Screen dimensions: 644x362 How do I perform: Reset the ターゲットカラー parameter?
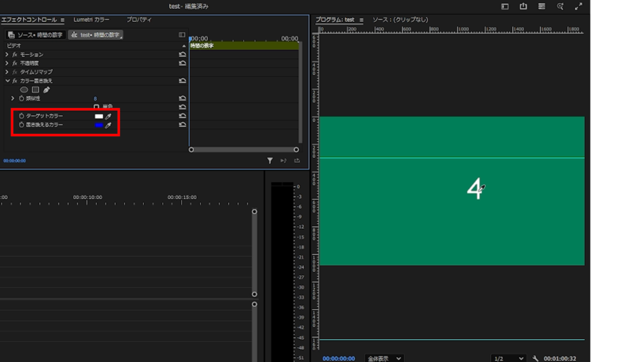(182, 116)
